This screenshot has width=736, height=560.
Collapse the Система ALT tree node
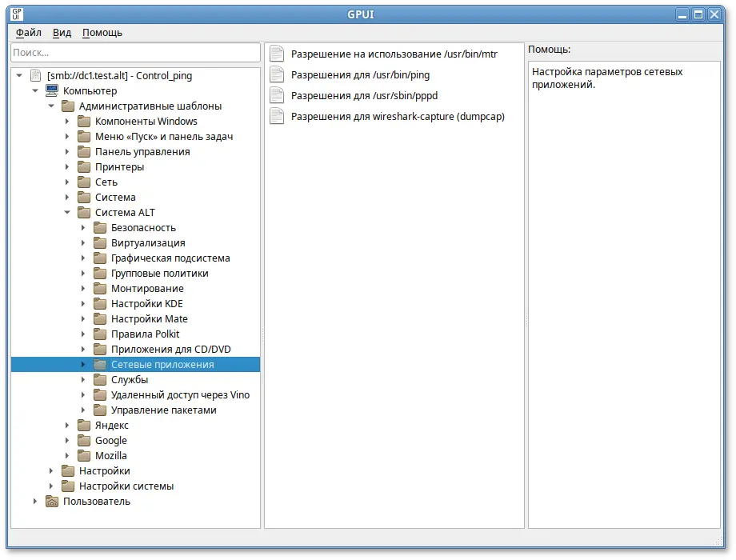(68, 213)
